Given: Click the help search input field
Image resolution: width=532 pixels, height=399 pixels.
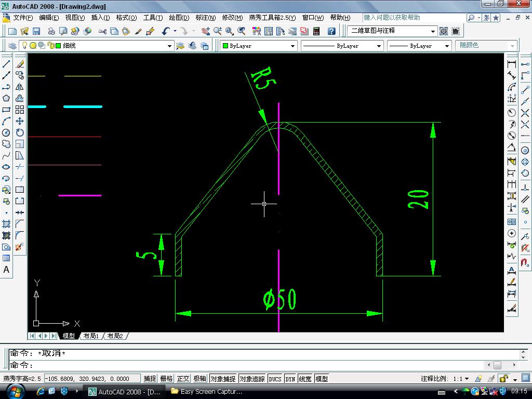Looking at the screenshot, I should tap(414, 18).
